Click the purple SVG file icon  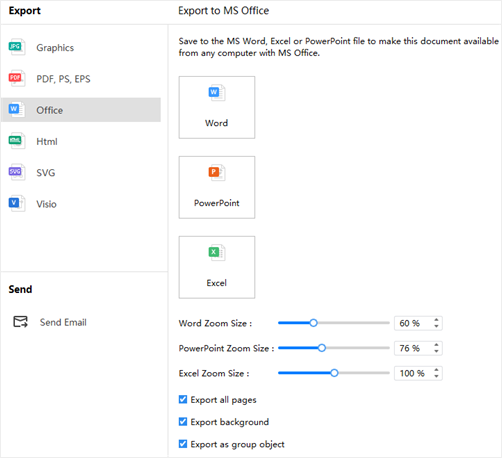coord(16,172)
